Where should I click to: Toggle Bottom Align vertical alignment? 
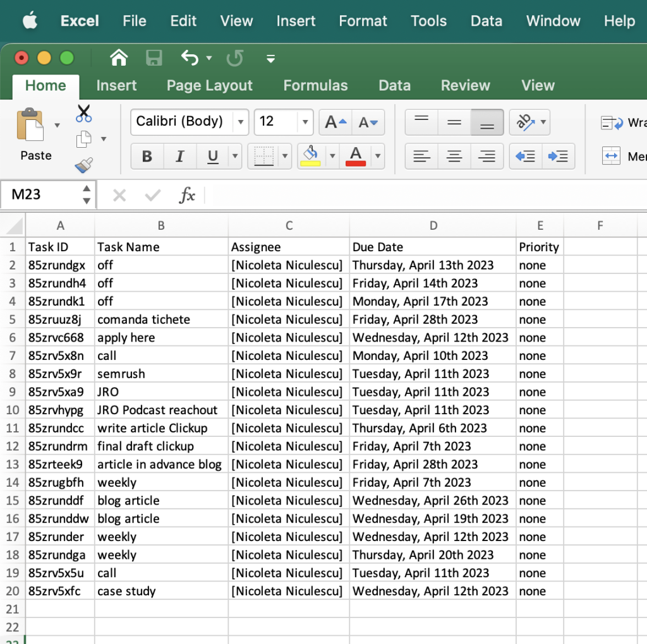[487, 122]
